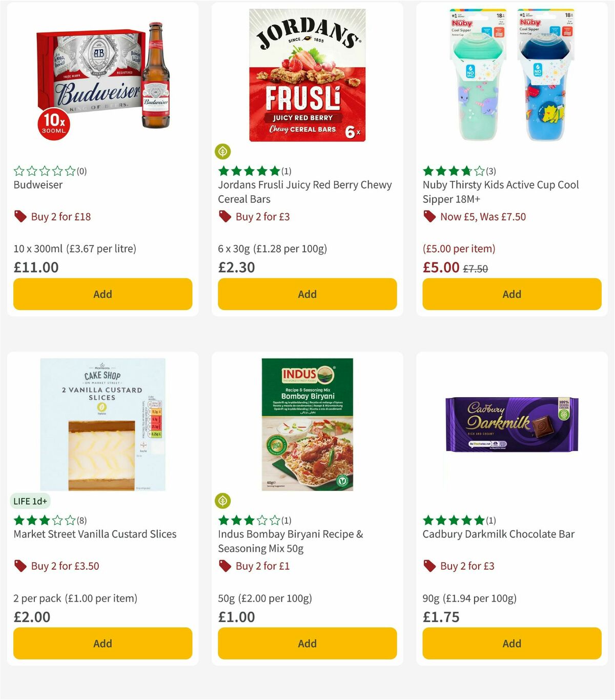615x700 pixels.
Task: Add Cadbury Darkmilk Chocolate Bar to basket
Action: pos(511,643)
